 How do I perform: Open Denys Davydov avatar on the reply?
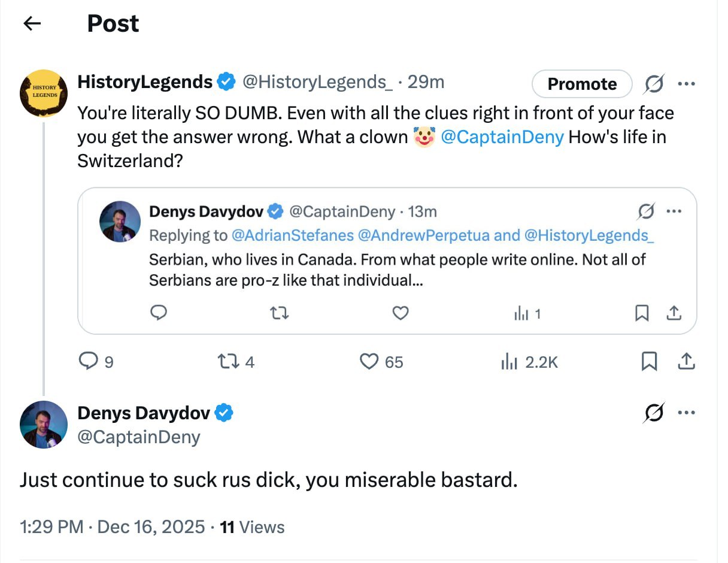(43, 425)
